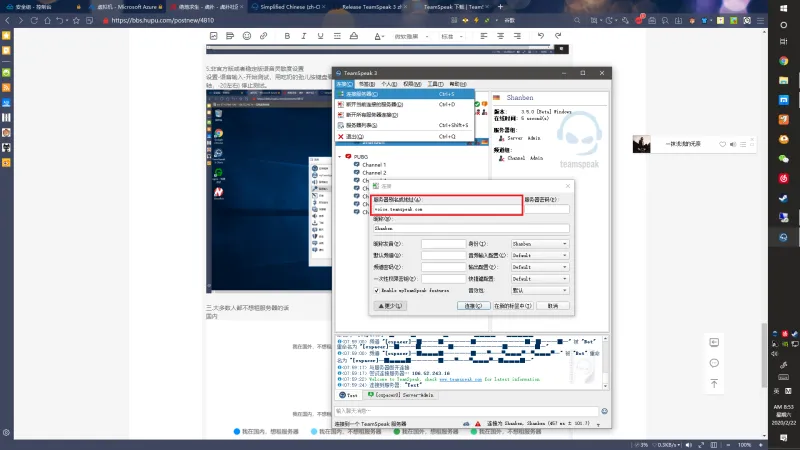Open the font color A dropdown
The height and width of the screenshot is (450, 800).
379,36
